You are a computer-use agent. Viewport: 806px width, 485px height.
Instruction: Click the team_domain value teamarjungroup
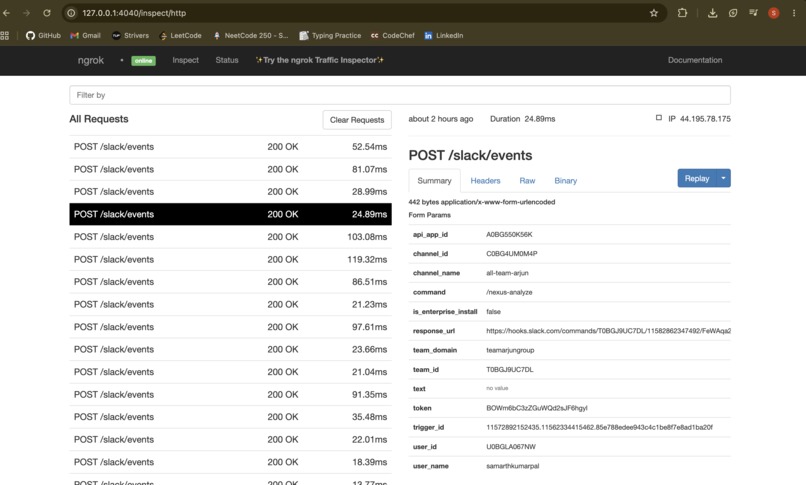coord(510,350)
